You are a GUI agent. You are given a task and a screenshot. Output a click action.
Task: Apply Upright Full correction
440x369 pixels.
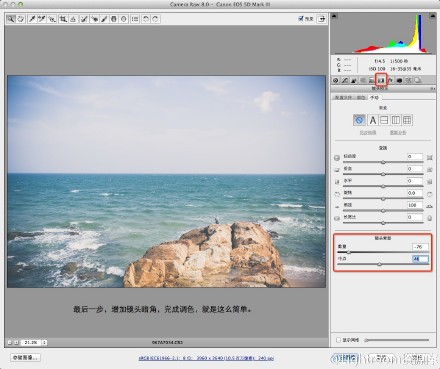(x=407, y=120)
